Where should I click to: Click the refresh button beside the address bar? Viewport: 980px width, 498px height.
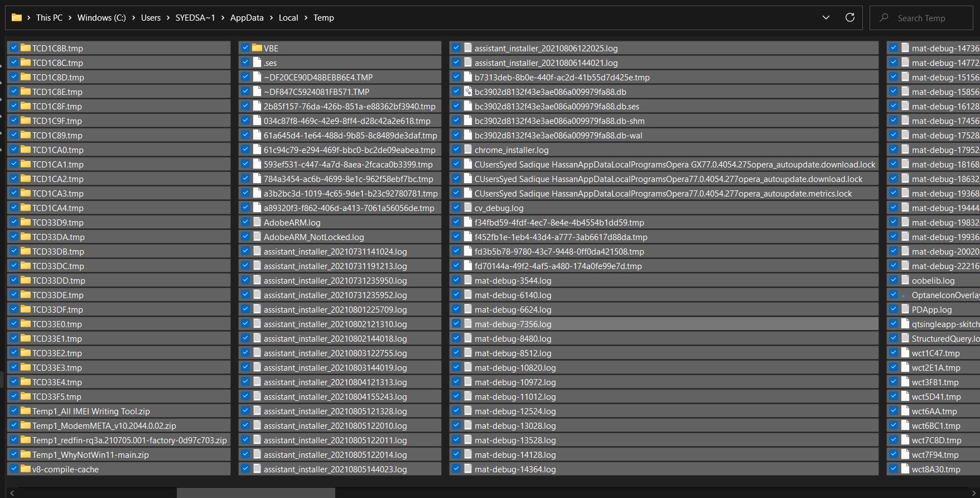(x=850, y=17)
